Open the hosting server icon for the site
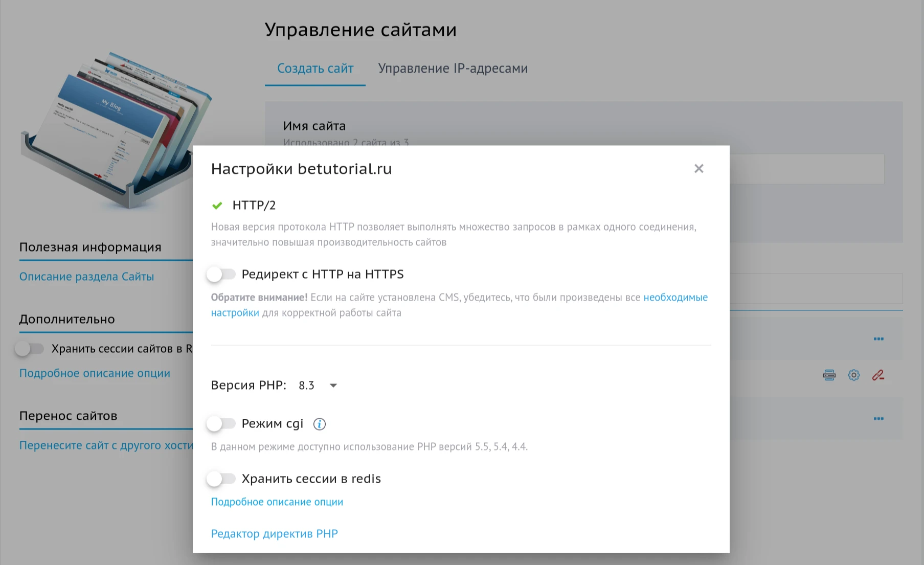This screenshot has width=924, height=565. pos(829,375)
